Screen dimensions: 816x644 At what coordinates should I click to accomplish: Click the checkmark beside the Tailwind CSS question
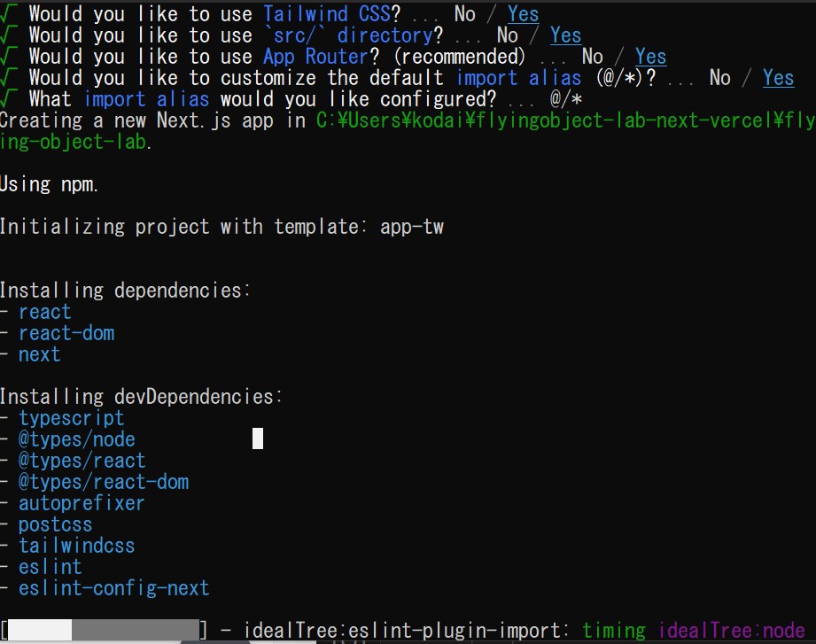tap(8, 14)
